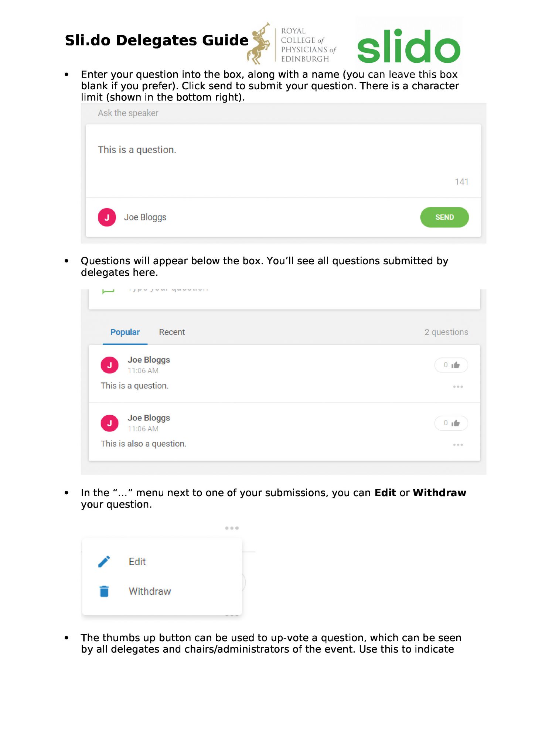This screenshot has width=535, height=756.
Task: Click the pencil Edit icon in the menu
Action: click(x=105, y=561)
